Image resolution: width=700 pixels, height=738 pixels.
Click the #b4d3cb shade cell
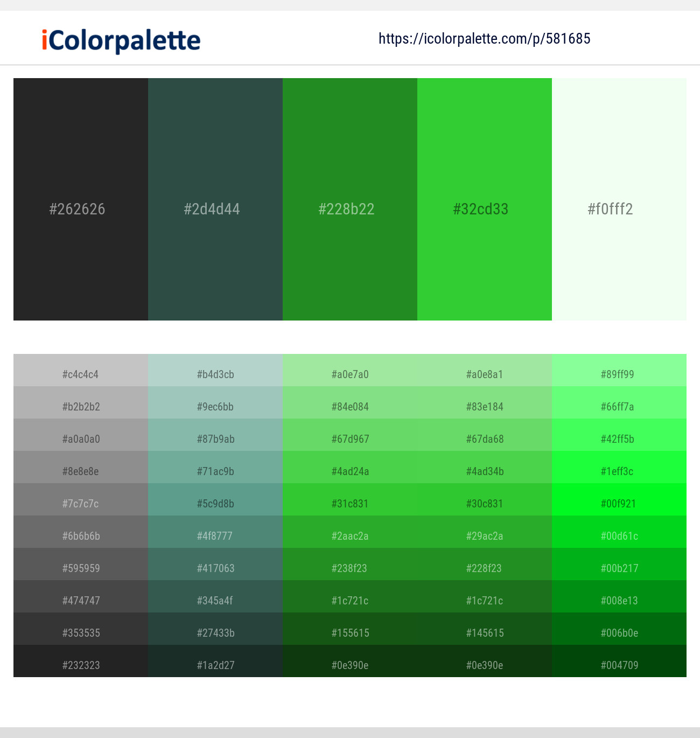point(215,374)
